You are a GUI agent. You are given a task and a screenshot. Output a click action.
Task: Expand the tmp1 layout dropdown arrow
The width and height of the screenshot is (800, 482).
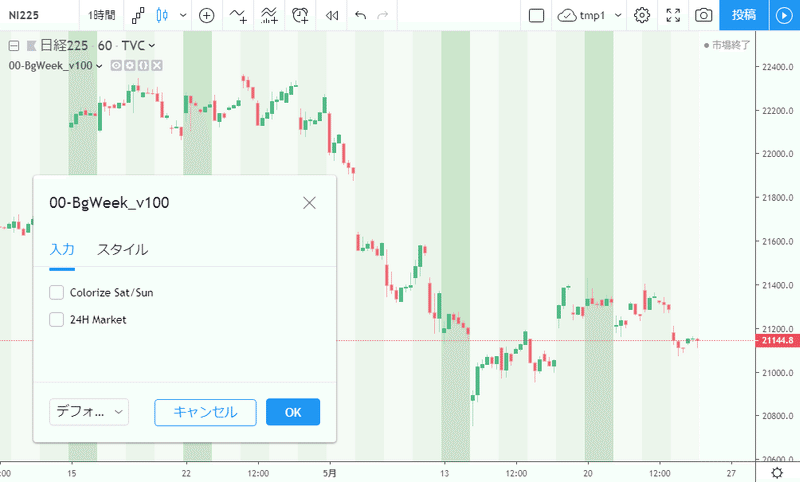pos(618,15)
